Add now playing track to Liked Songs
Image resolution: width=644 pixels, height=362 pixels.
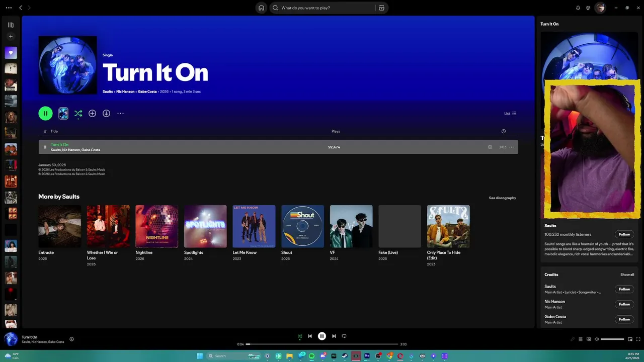tap(71, 339)
